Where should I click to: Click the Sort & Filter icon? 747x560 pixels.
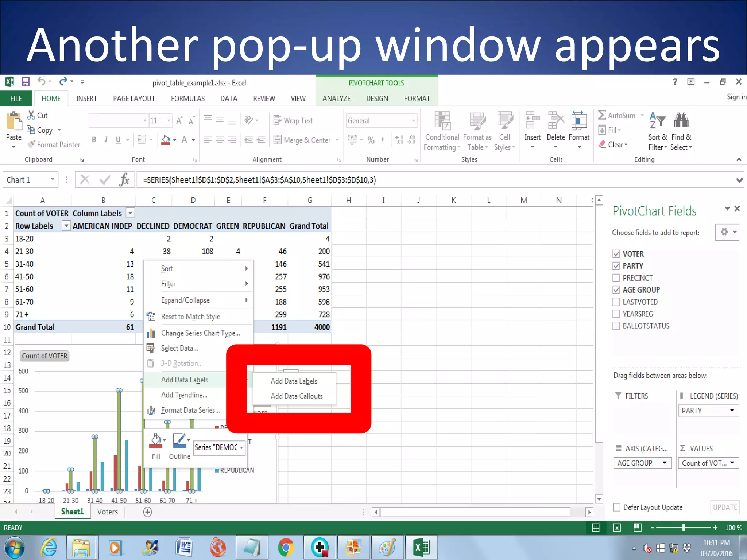(x=657, y=120)
